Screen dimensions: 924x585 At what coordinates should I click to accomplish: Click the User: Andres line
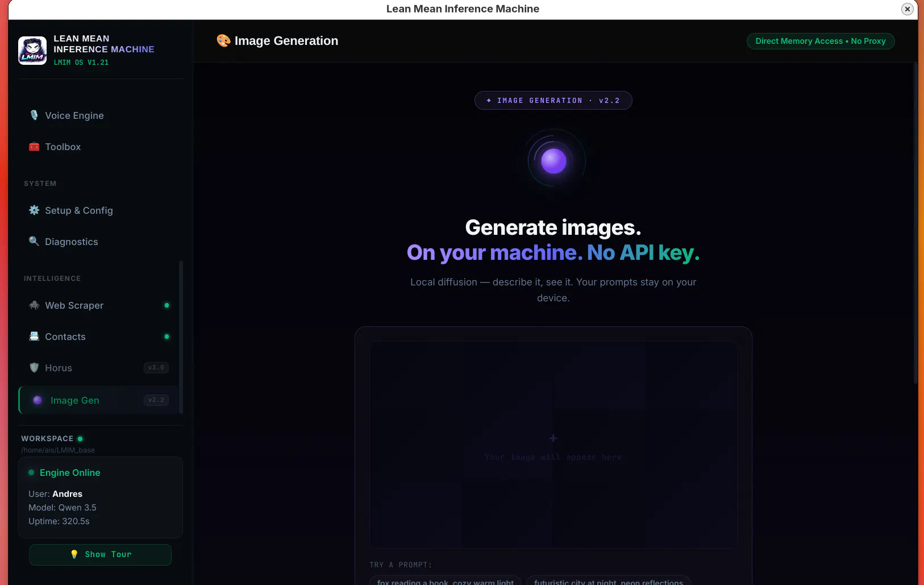click(56, 494)
